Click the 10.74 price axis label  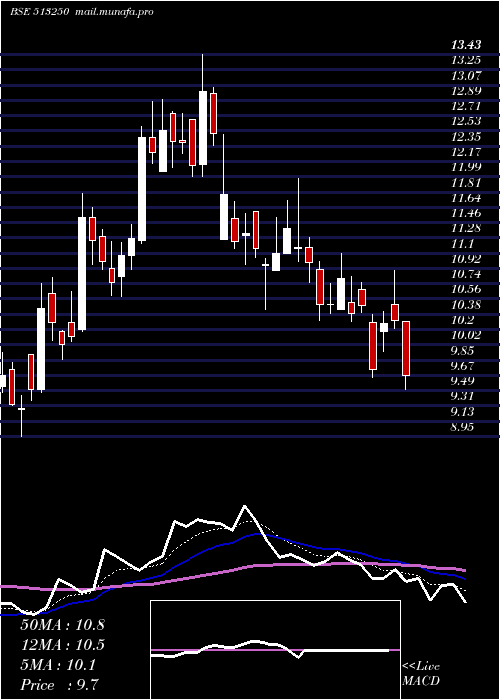[466, 274]
